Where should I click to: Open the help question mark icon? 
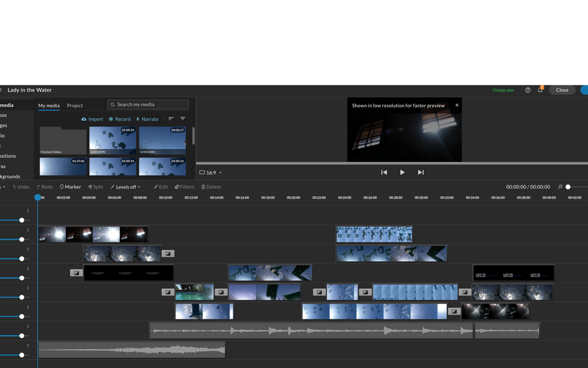point(527,90)
